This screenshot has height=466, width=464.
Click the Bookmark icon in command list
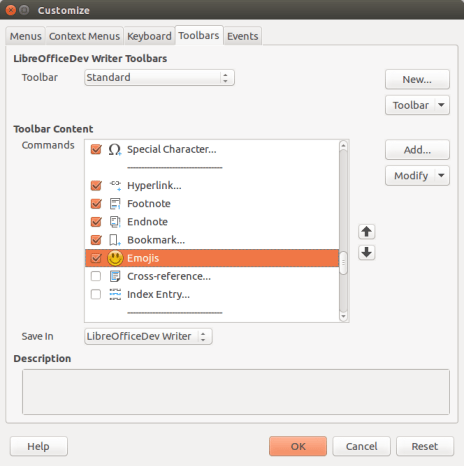(x=115, y=240)
